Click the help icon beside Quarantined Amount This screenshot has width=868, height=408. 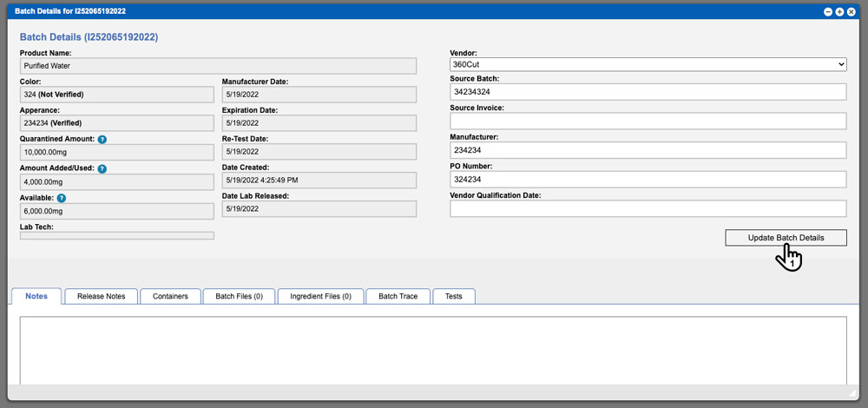pyautogui.click(x=102, y=140)
